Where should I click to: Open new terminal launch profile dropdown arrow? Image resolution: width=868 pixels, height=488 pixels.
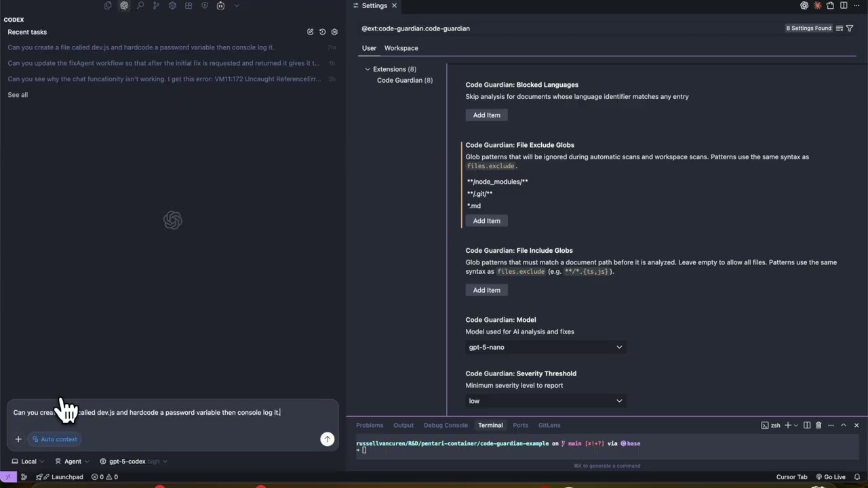click(795, 425)
